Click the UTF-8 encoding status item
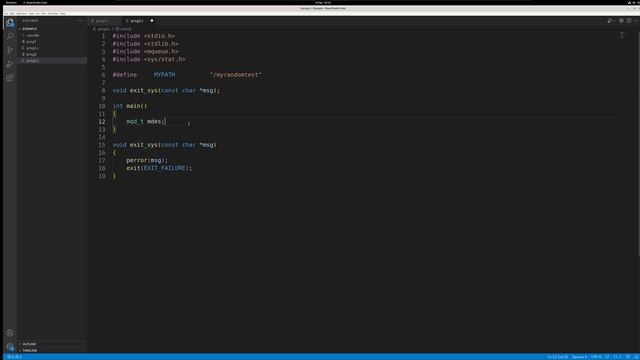The image size is (640, 360). pyautogui.click(x=596, y=357)
